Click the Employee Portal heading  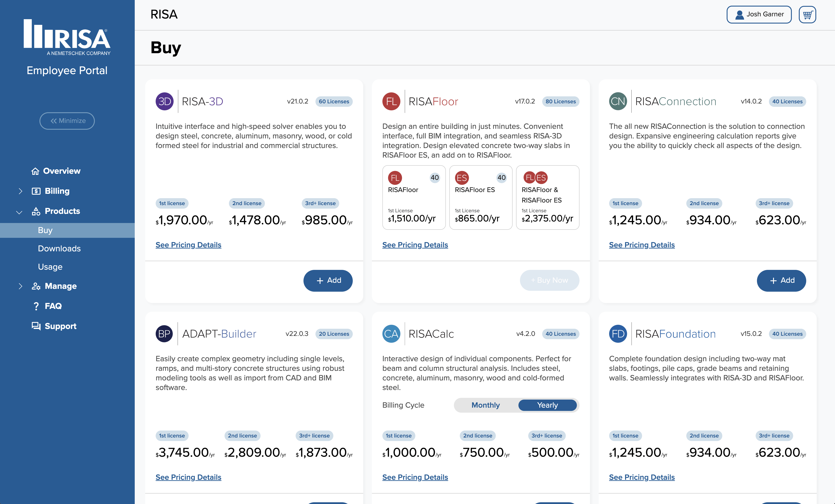click(x=67, y=70)
